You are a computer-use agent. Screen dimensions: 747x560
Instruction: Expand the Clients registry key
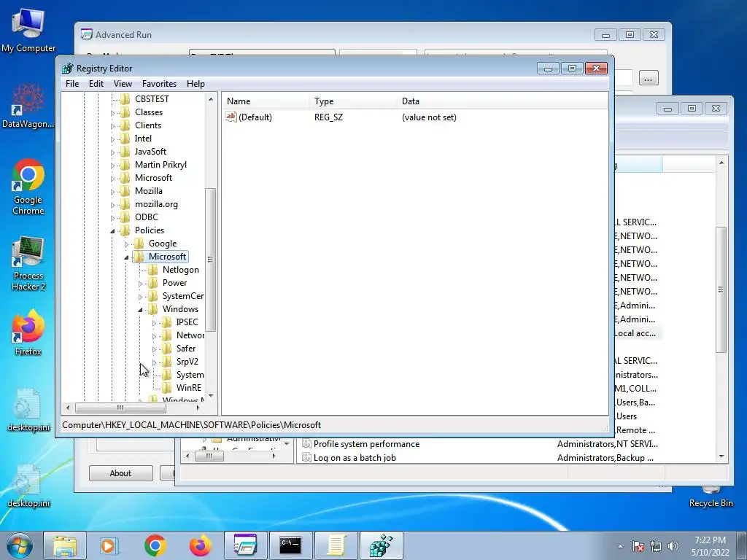click(x=112, y=125)
